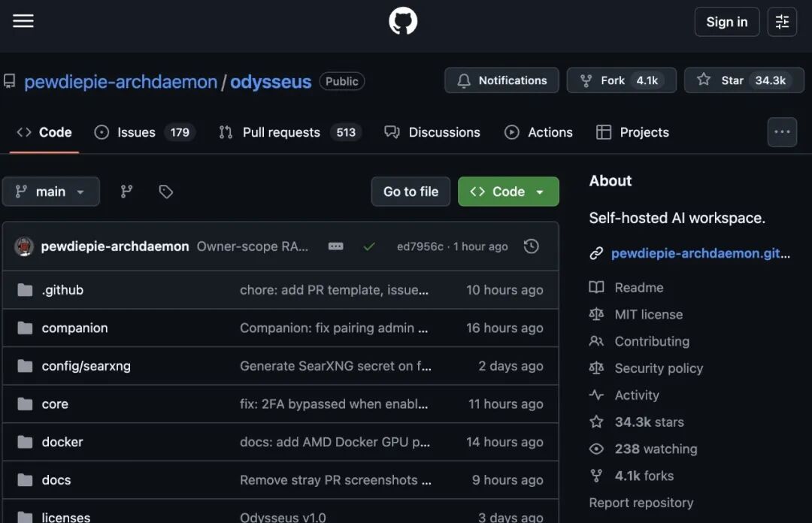Screen dimensions: 812x523
Task: View tags via tag icon
Action: (x=165, y=192)
